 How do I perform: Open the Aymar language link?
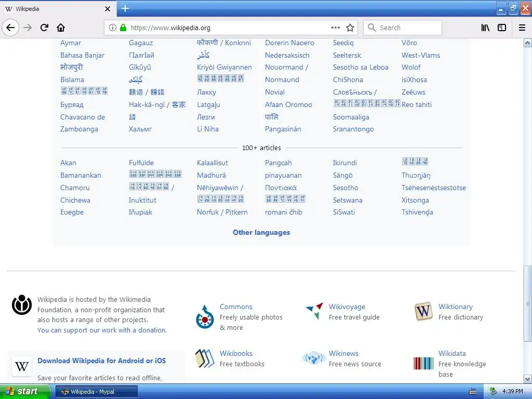click(71, 43)
